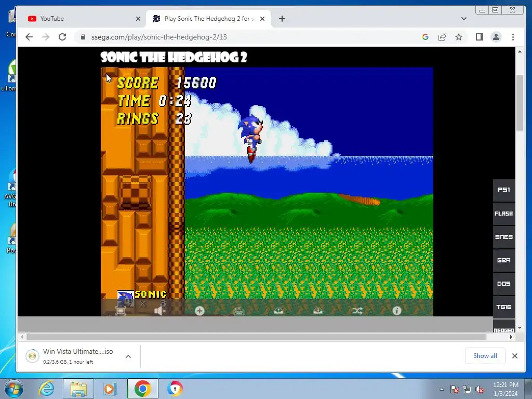The image size is (532, 399).
Task: Launch Internet Explorer from taskbar
Action: click(46, 389)
